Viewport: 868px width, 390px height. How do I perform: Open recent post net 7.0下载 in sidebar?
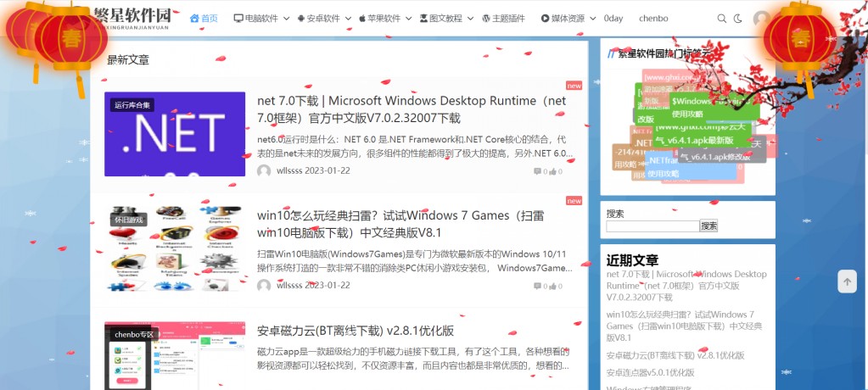click(686, 286)
